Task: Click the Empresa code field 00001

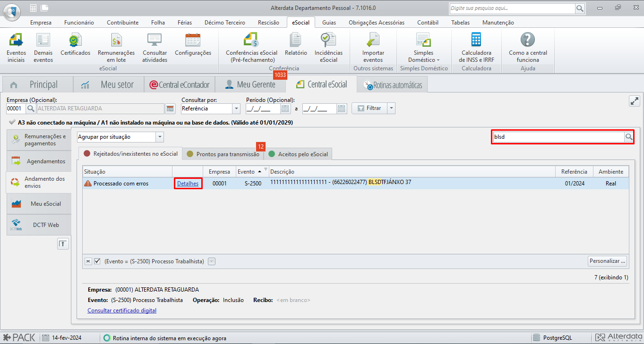Action: coord(16,109)
